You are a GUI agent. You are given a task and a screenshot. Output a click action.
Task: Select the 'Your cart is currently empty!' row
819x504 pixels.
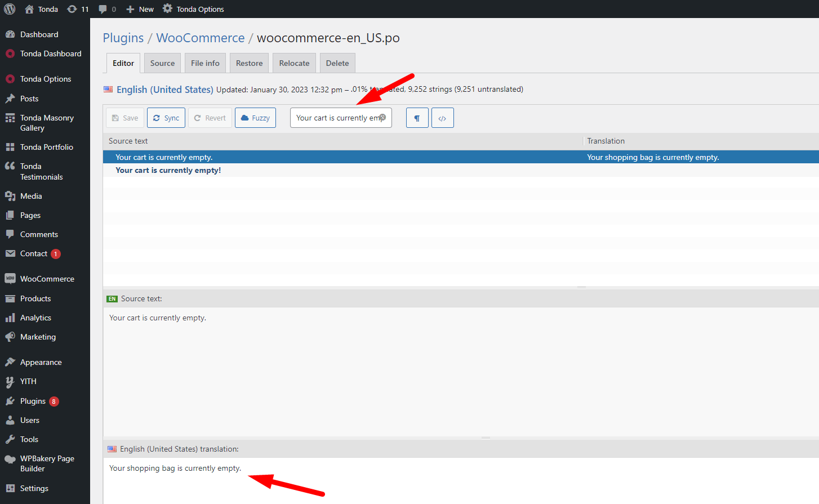click(x=461, y=170)
